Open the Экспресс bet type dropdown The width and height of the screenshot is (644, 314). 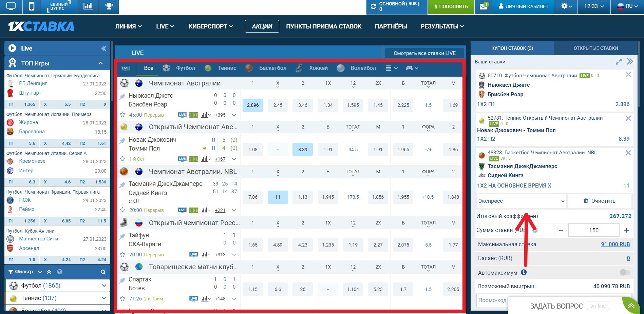click(521, 201)
